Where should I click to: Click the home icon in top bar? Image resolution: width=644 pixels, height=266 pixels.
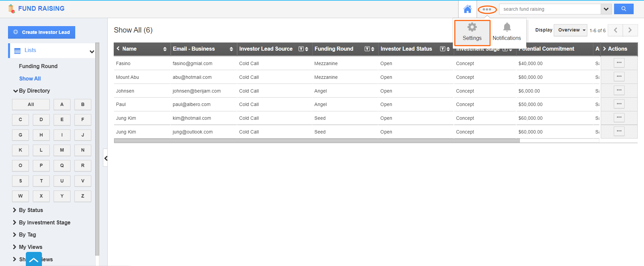(x=467, y=9)
